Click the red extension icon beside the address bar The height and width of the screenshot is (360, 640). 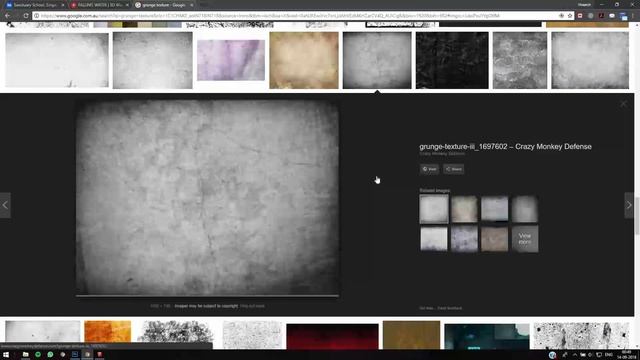coord(580,16)
